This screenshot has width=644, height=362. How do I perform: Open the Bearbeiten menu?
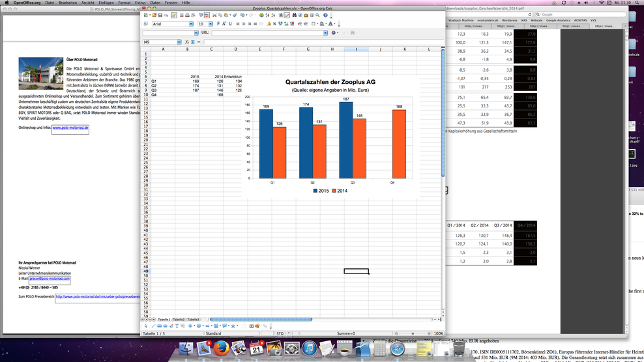(x=68, y=3)
